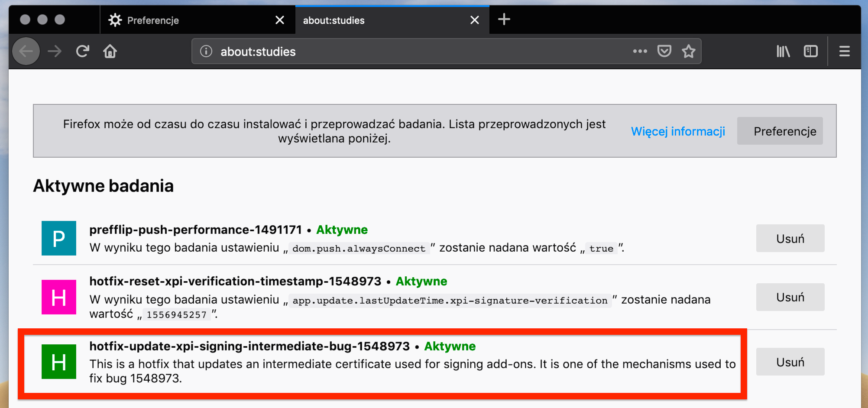Click the dom.push.alwaysConnect preference name
Image resolution: width=868 pixels, height=408 pixels.
click(x=359, y=249)
